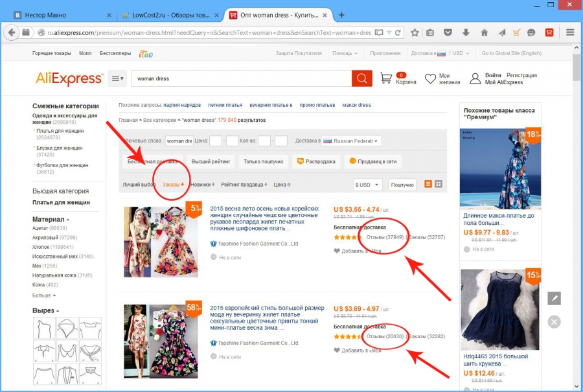This screenshot has width=583, height=392.
Task: Open Доставка в / USD dropdown
Action: (440, 53)
